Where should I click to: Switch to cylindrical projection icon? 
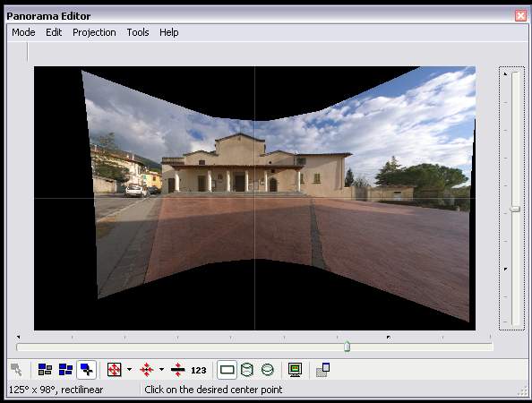246,369
